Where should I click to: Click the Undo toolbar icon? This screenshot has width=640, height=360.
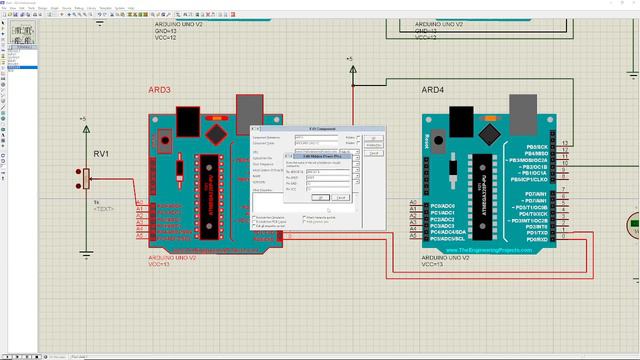click(99, 14)
